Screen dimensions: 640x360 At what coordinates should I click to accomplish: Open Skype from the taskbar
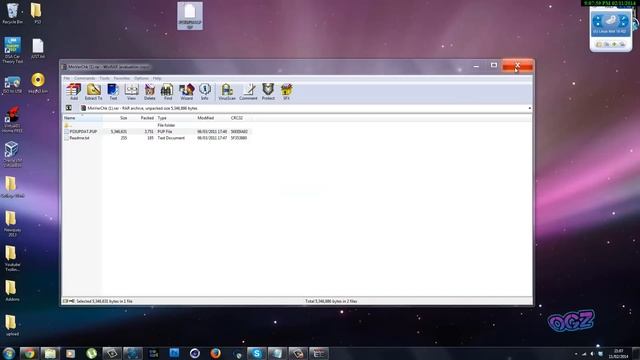point(256,353)
